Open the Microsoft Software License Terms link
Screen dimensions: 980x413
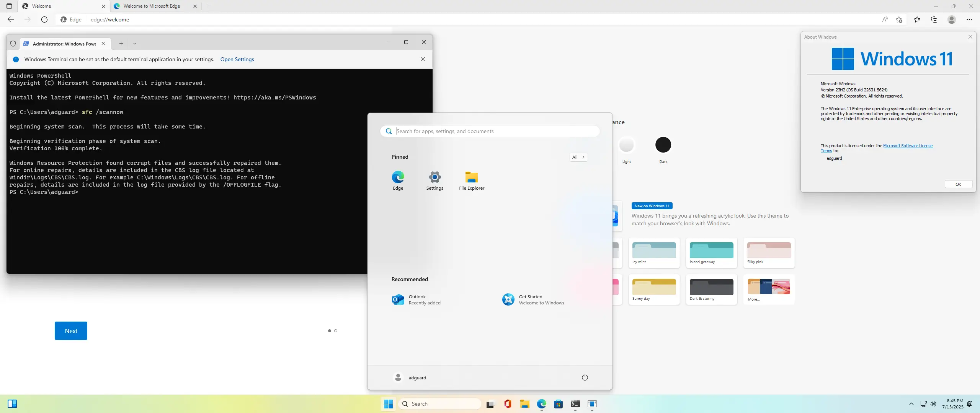click(x=908, y=146)
